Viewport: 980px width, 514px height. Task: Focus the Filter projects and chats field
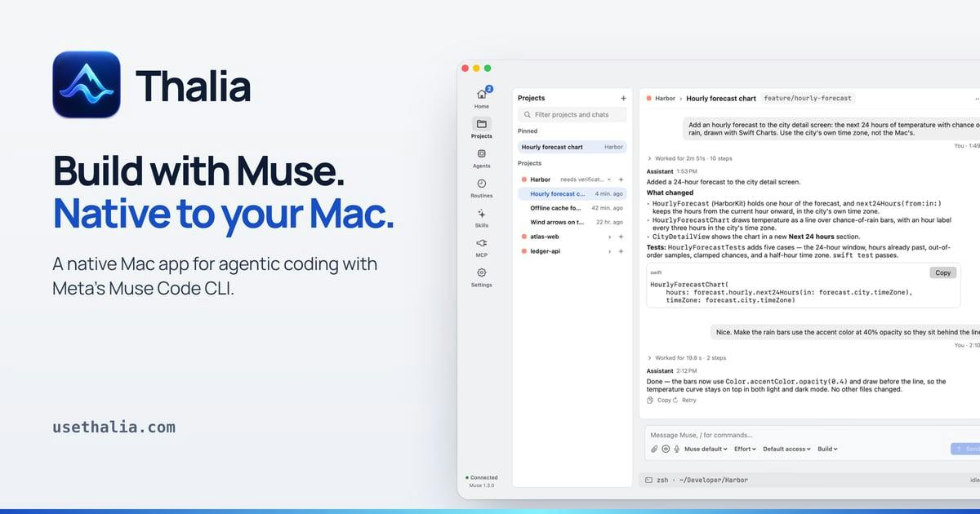(572, 114)
